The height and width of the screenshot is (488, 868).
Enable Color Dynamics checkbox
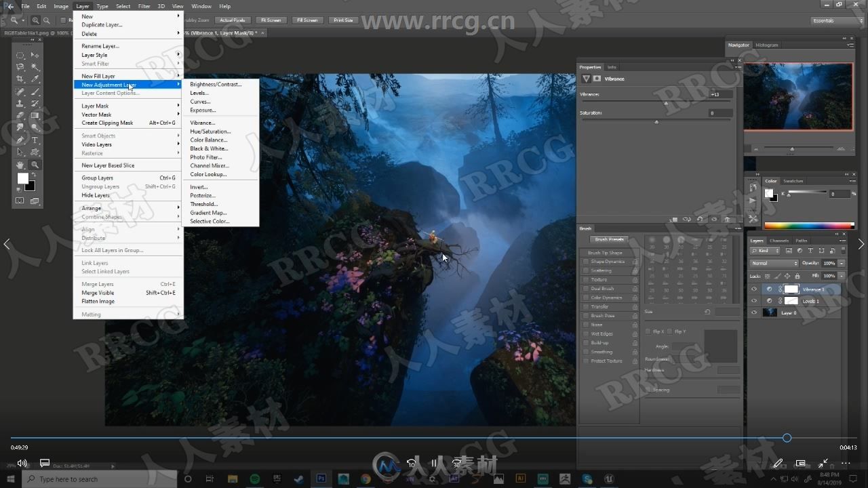(586, 298)
